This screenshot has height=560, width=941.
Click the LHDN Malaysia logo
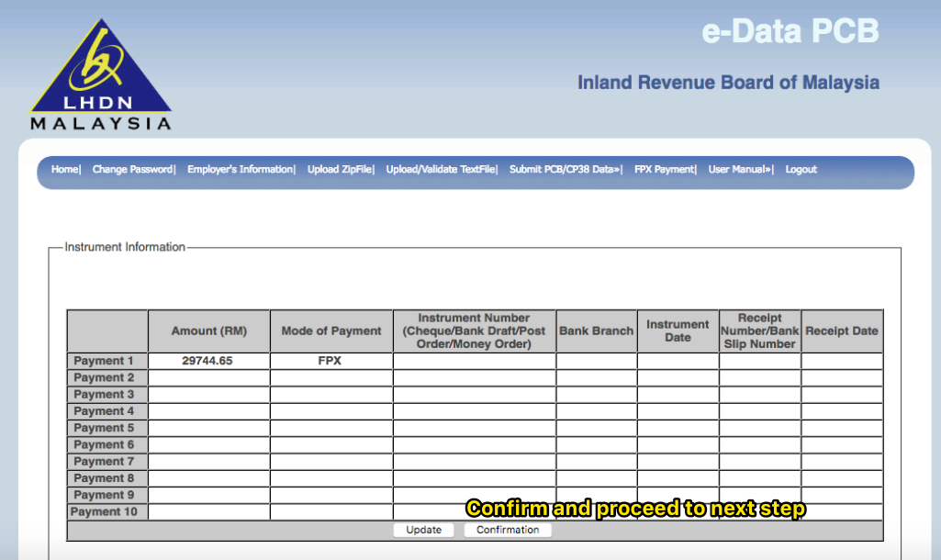tap(101, 74)
